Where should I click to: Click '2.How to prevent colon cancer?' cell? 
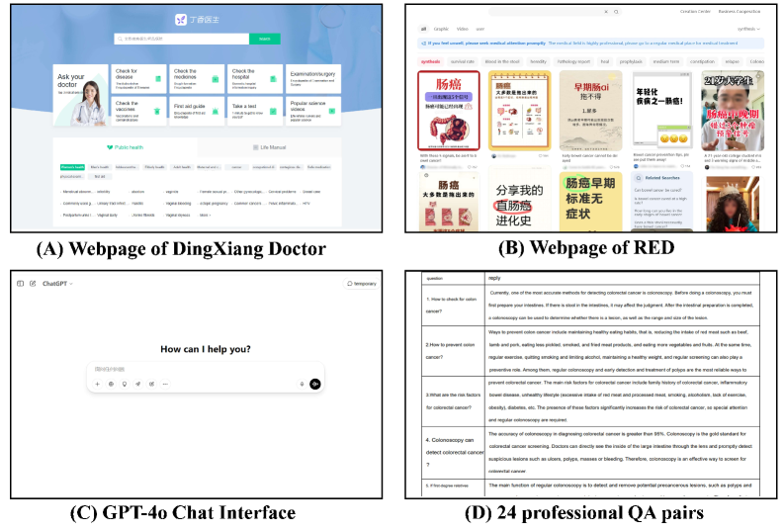coord(453,351)
